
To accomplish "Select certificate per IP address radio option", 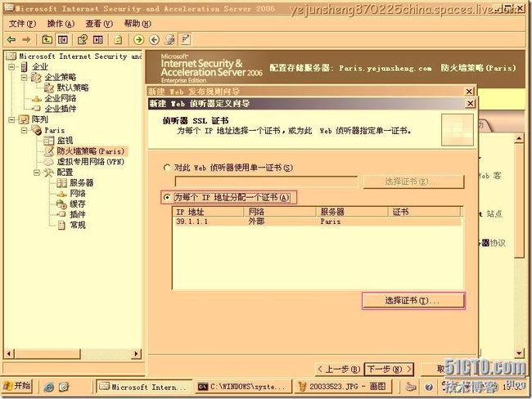I will pos(167,197).
